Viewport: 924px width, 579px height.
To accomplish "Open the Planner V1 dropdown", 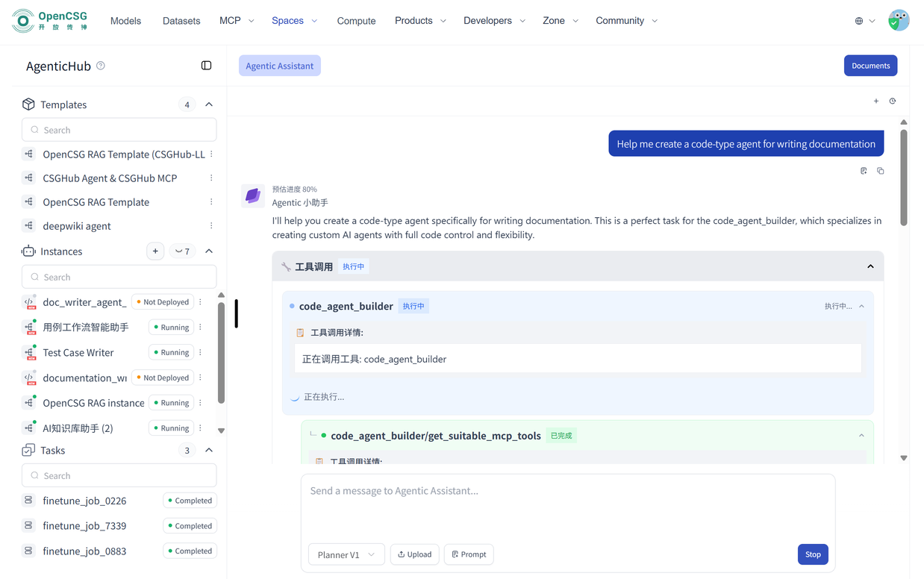I will point(346,554).
